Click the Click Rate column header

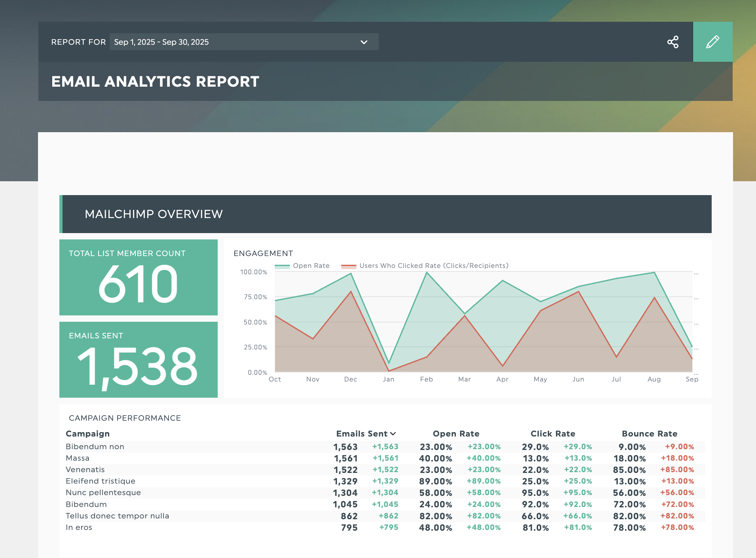pyautogui.click(x=553, y=434)
